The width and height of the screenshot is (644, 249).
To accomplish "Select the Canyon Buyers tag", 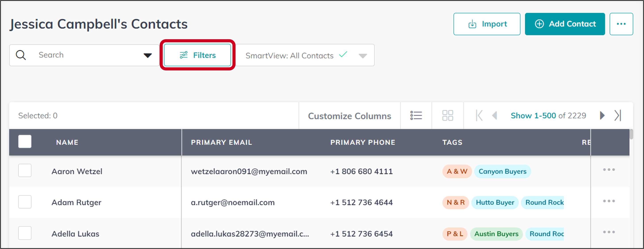I will (x=503, y=171).
